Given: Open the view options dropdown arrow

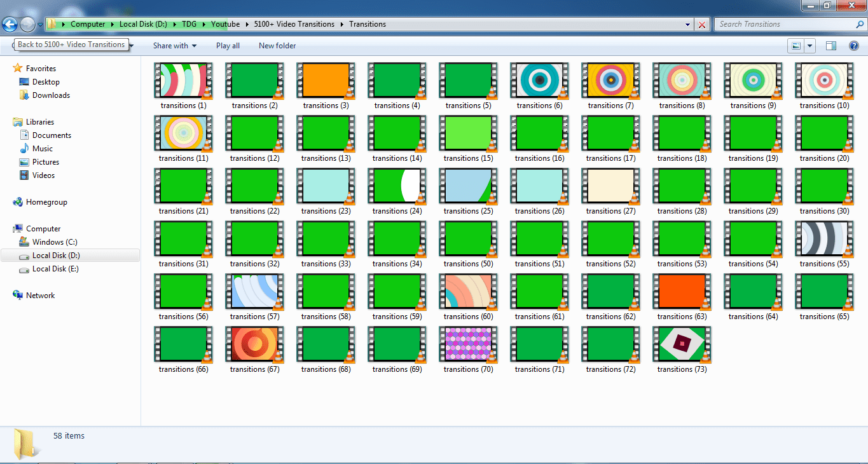Looking at the screenshot, I should [809, 46].
